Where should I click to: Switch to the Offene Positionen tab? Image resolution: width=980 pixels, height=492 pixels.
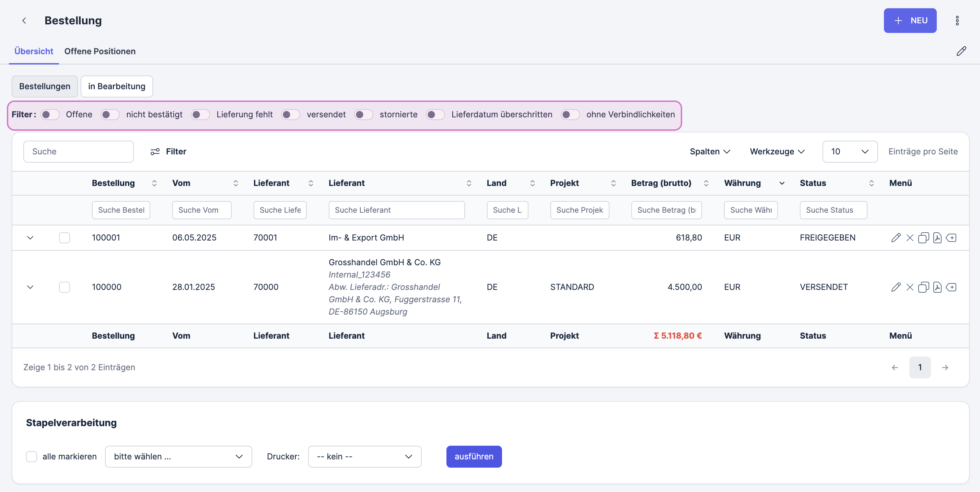[100, 51]
